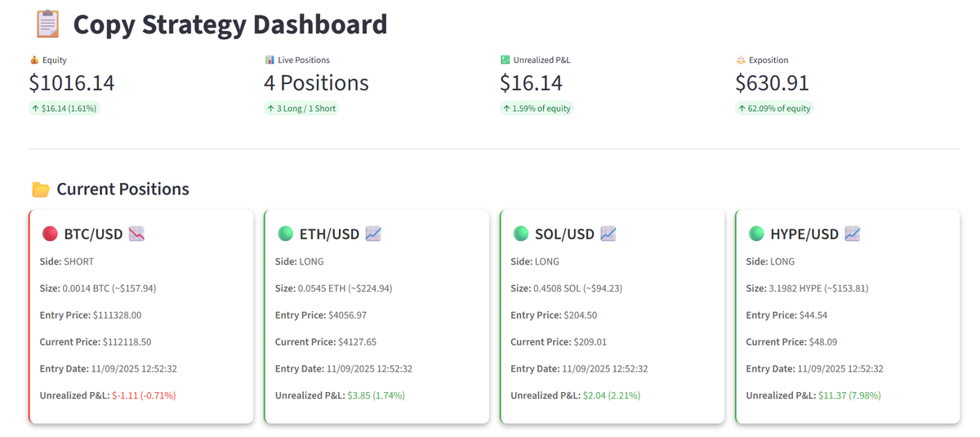Click the uptrend chart icon beside HYPE/USD
This screenshot has height=437, width=980.
pos(853,234)
